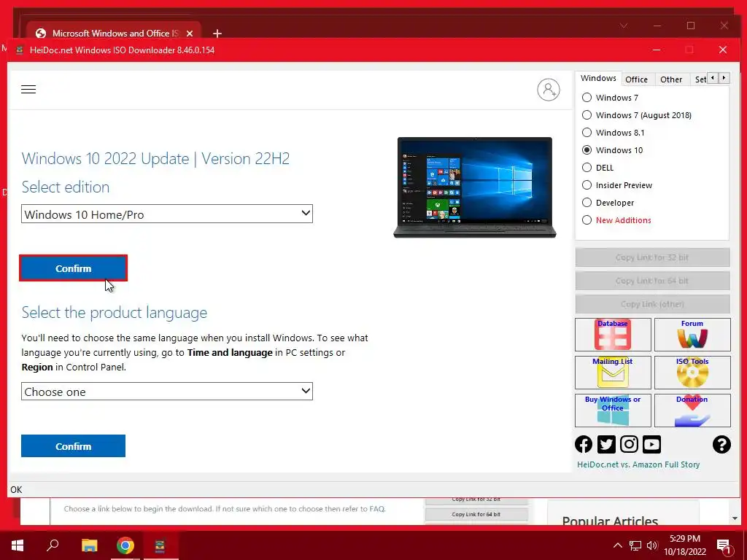Screen dimensions: 747x560
Task: Close the Chrome browser tab
Action: point(190,34)
